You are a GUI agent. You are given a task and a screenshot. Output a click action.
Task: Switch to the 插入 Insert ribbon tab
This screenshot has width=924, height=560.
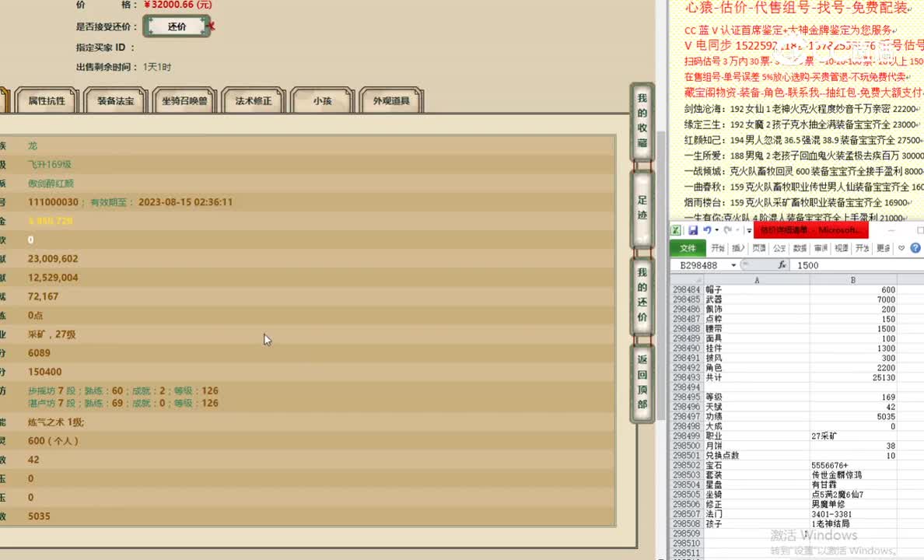pos(738,248)
